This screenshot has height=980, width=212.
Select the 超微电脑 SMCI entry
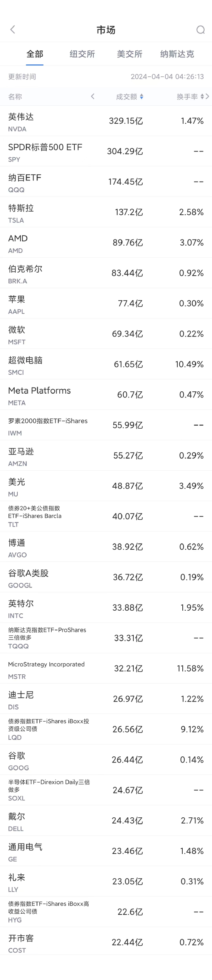click(x=106, y=364)
